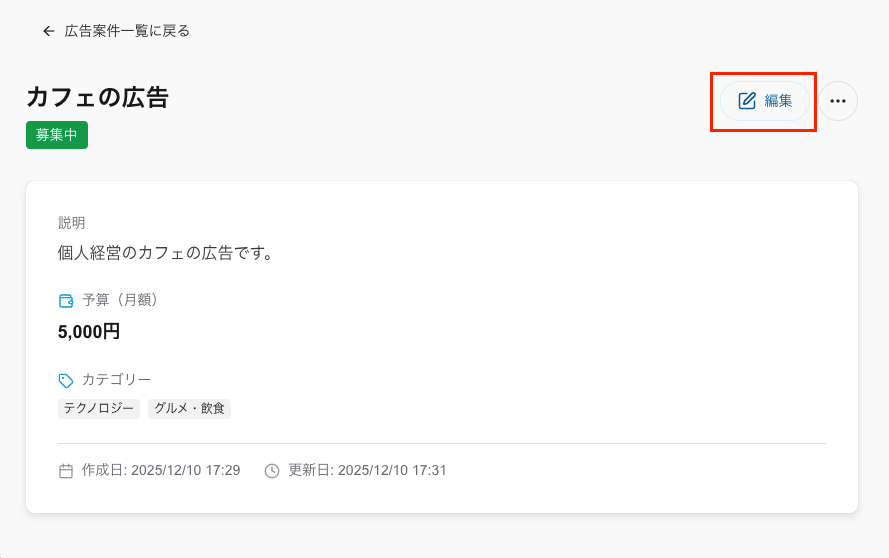Go back via 広告案件一覧に戻る link
Viewport: 889px width, 558px height.
tap(127, 31)
